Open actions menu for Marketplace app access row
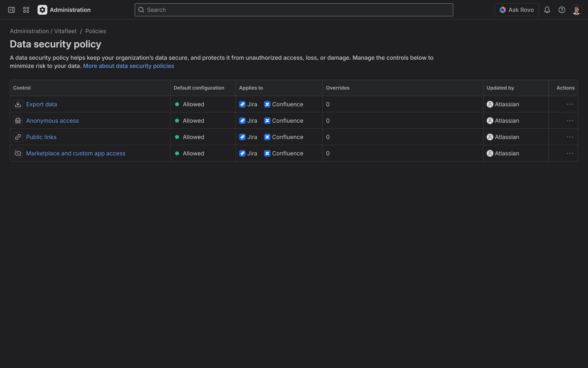This screenshot has height=368, width=588. 570,153
